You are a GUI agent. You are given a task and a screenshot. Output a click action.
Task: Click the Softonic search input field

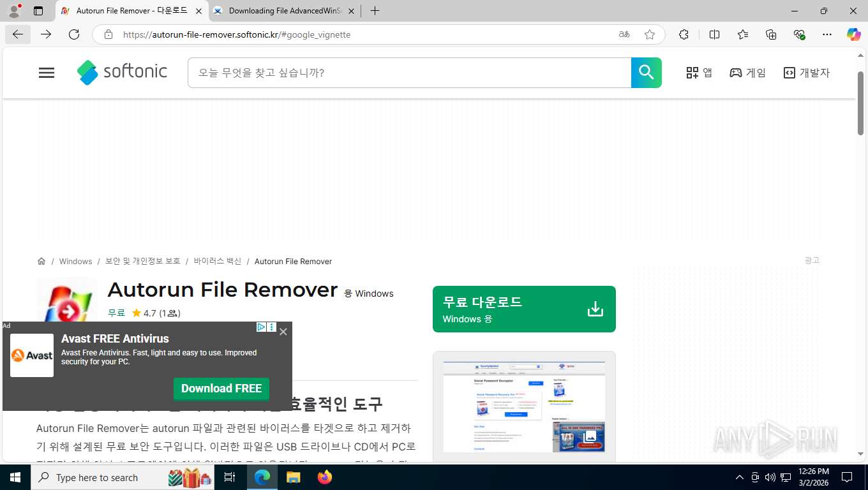coord(409,73)
